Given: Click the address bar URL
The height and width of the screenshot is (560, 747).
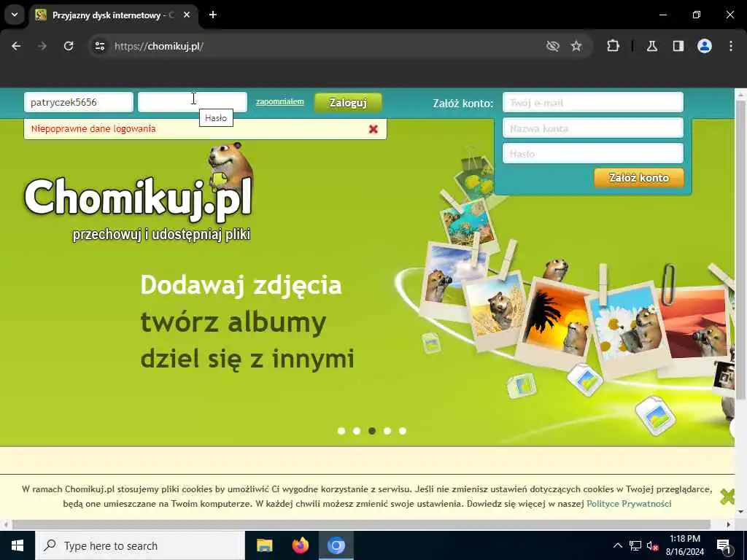Looking at the screenshot, I should coord(159,46).
